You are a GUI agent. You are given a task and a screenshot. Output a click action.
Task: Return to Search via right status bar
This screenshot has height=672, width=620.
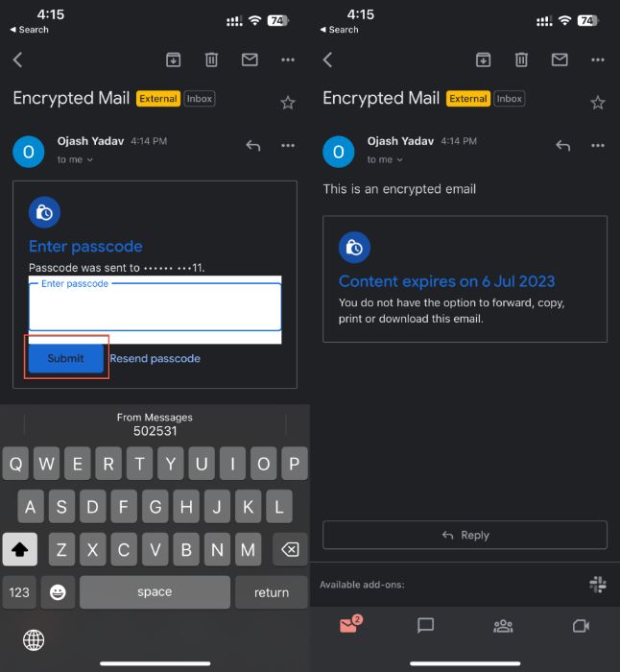pyautogui.click(x=340, y=30)
